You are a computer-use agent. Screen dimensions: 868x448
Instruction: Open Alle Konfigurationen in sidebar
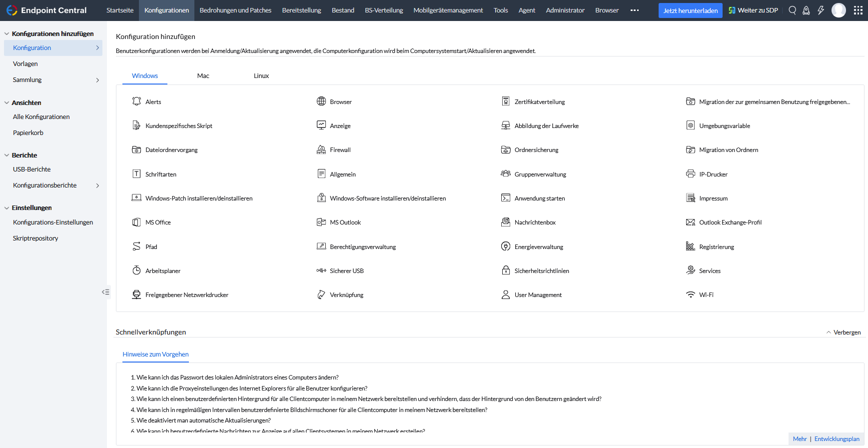click(x=41, y=116)
